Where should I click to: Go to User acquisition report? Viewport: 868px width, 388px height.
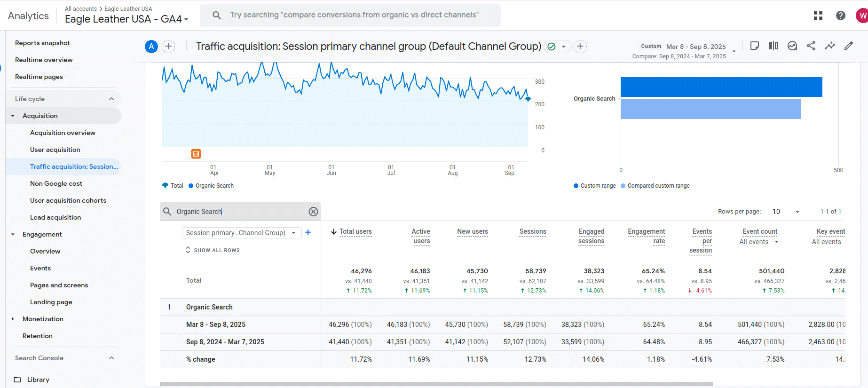click(55, 150)
